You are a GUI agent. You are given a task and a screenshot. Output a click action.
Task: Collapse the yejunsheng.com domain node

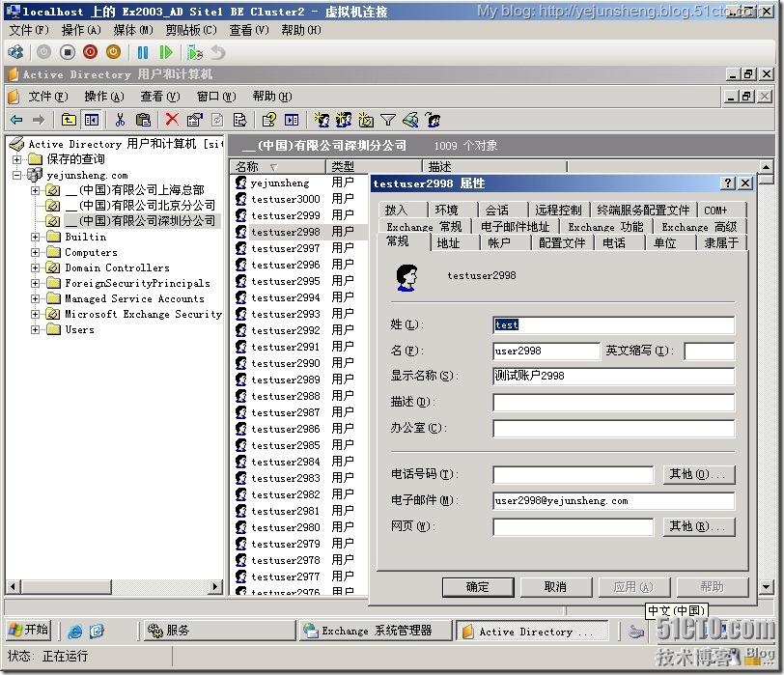pyautogui.click(x=17, y=175)
